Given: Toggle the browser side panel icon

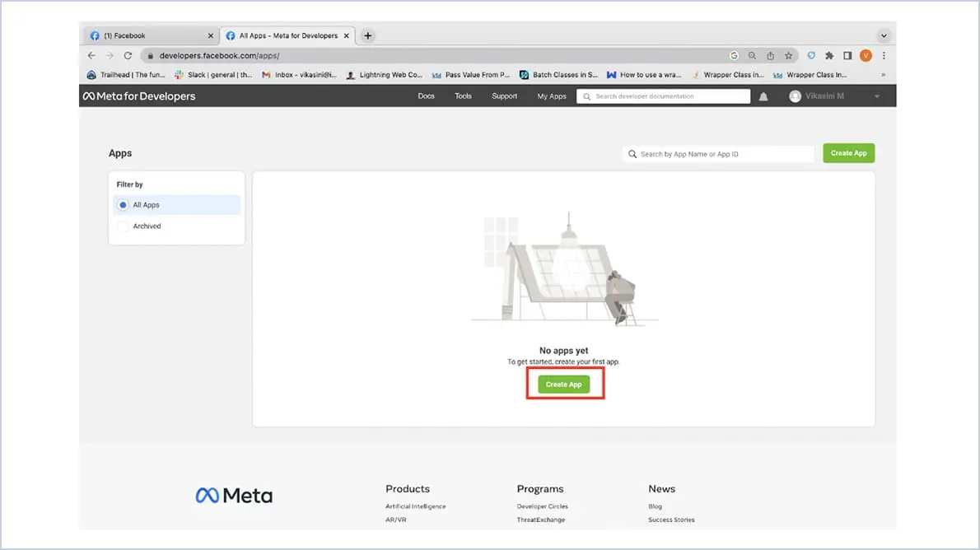Looking at the screenshot, I should point(847,56).
